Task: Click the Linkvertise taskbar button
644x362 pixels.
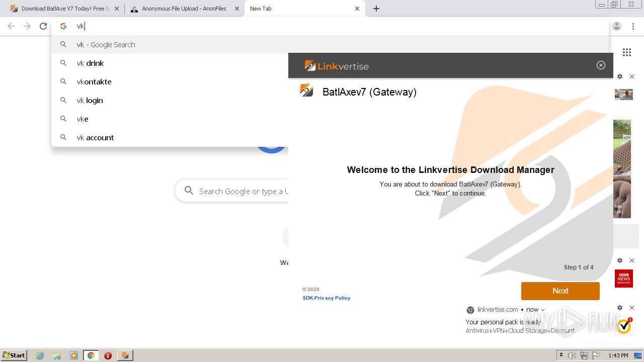Action: (x=125, y=355)
